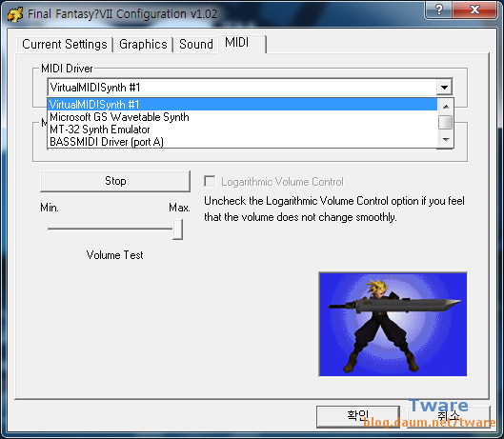Select the MIDI tab
504x439 pixels.
(242, 43)
